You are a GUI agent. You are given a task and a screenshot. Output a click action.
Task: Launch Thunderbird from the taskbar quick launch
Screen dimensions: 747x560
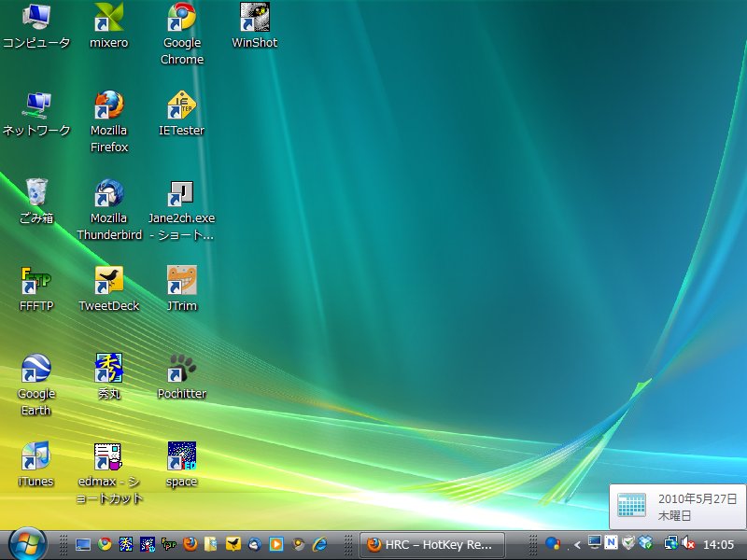click(x=254, y=544)
